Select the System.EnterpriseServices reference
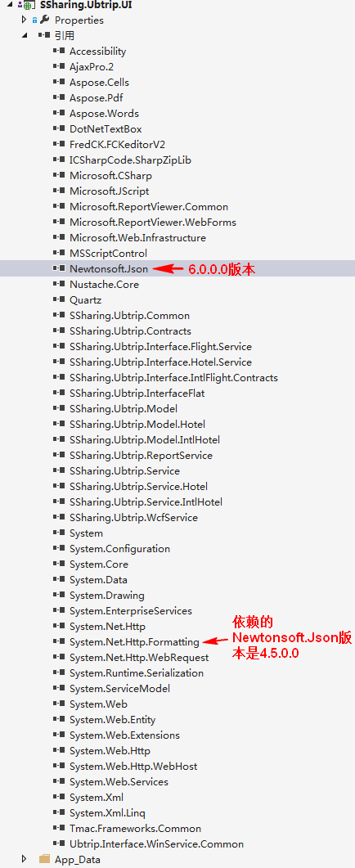This screenshot has height=868, width=355. pyautogui.click(x=131, y=610)
